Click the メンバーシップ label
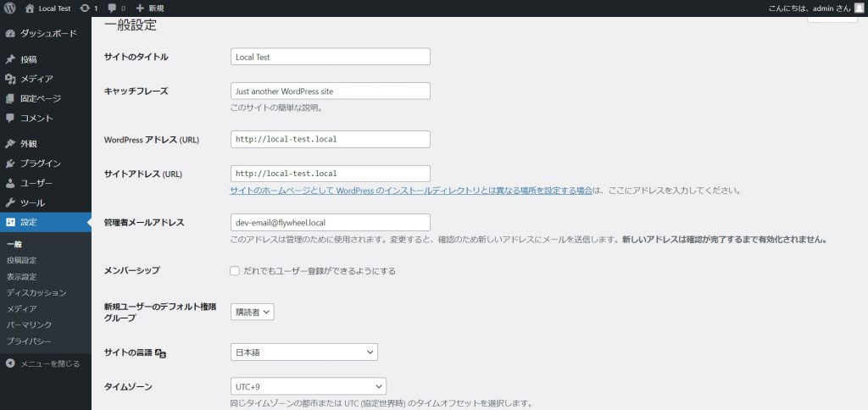This screenshot has width=868, height=410. (x=131, y=270)
